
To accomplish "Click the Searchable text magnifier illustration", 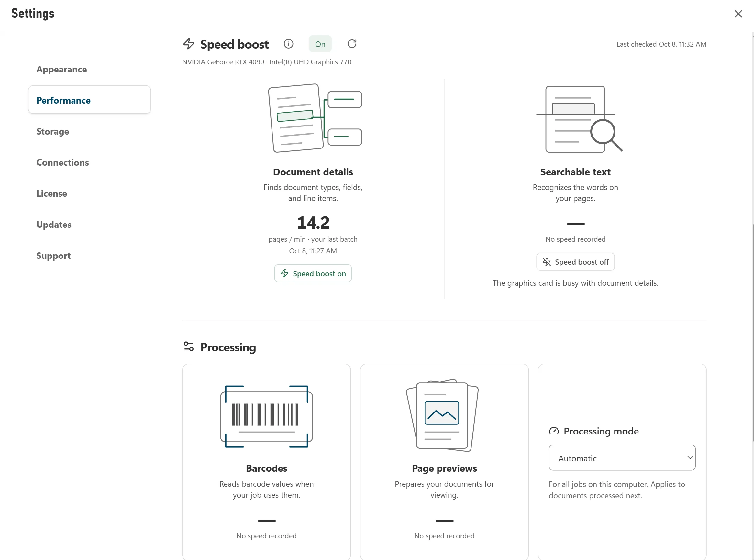I will click(579, 119).
